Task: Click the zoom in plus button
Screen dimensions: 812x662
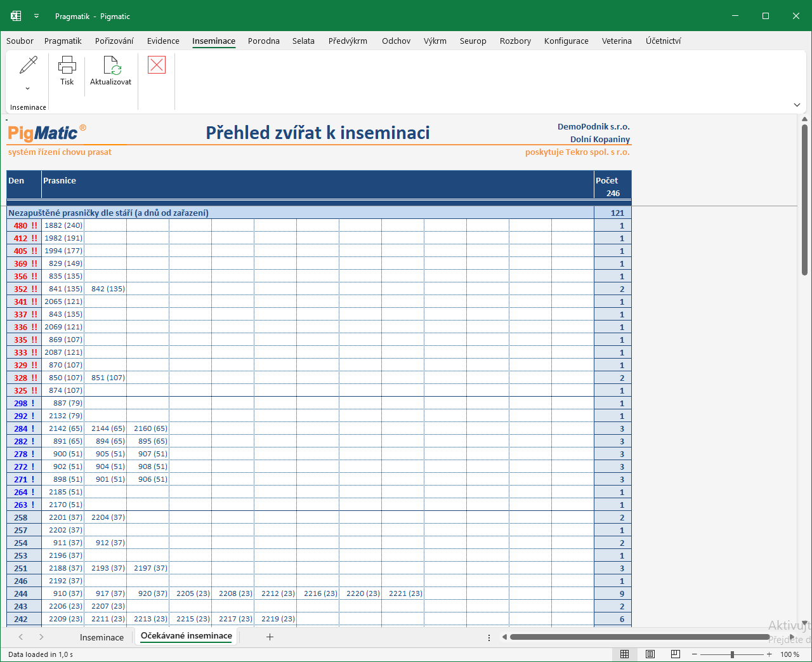Action: (x=769, y=654)
